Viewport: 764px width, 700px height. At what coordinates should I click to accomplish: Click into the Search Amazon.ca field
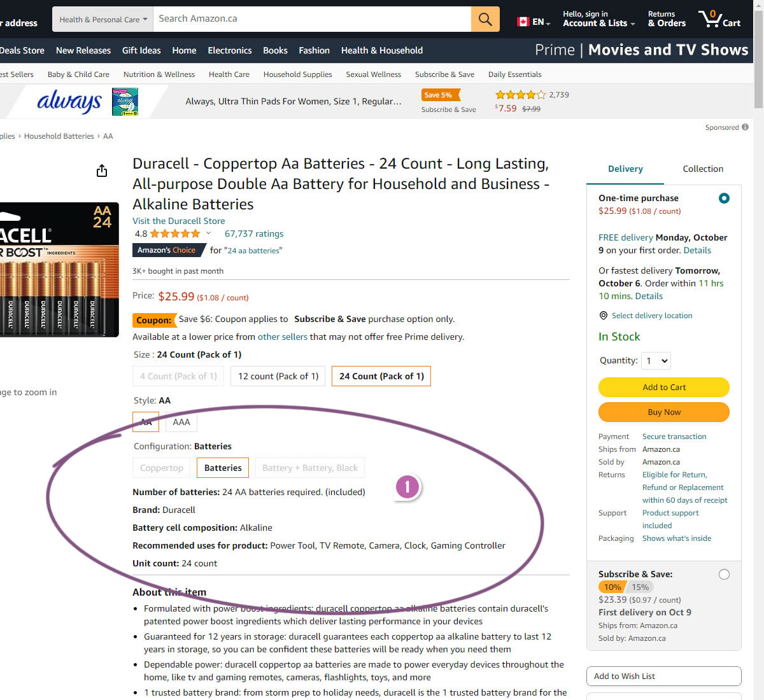pos(312,19)
